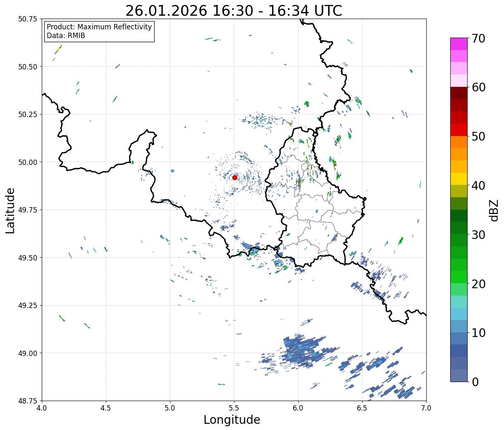Pick the magenta swatch atop the colorbar
Screen dimensions: 504x430
point(459,44)
